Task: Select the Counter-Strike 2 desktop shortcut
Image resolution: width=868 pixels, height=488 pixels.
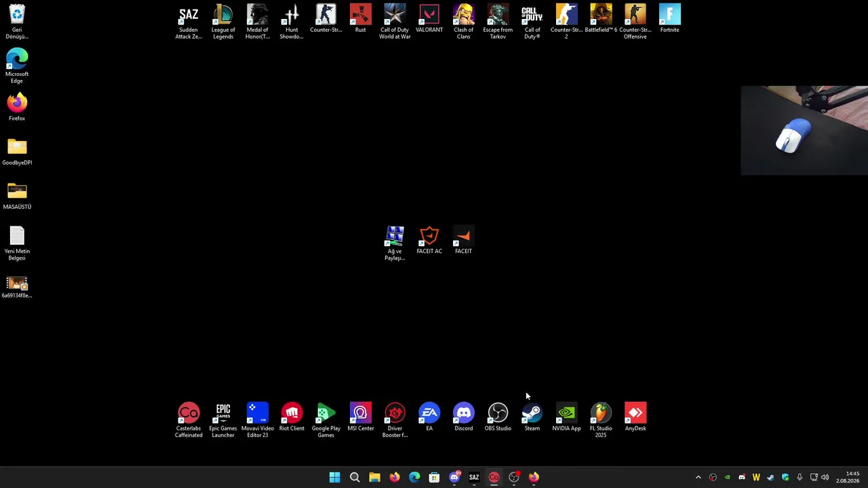Action: point(566,22)
